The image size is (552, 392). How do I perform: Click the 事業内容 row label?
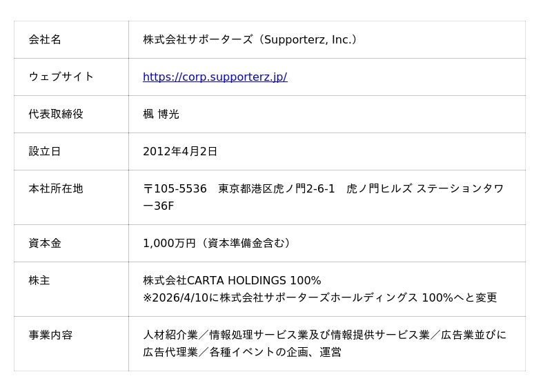[x=50, y=335]
